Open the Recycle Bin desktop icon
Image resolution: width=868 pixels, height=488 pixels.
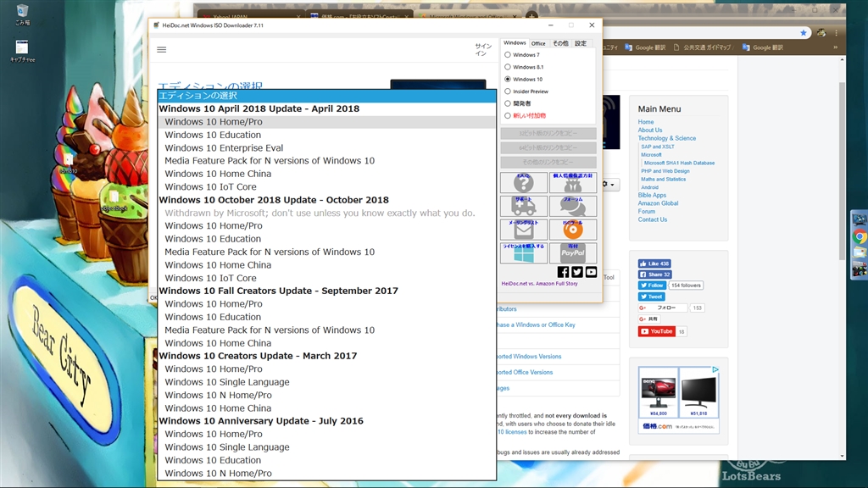pos(22,15)
